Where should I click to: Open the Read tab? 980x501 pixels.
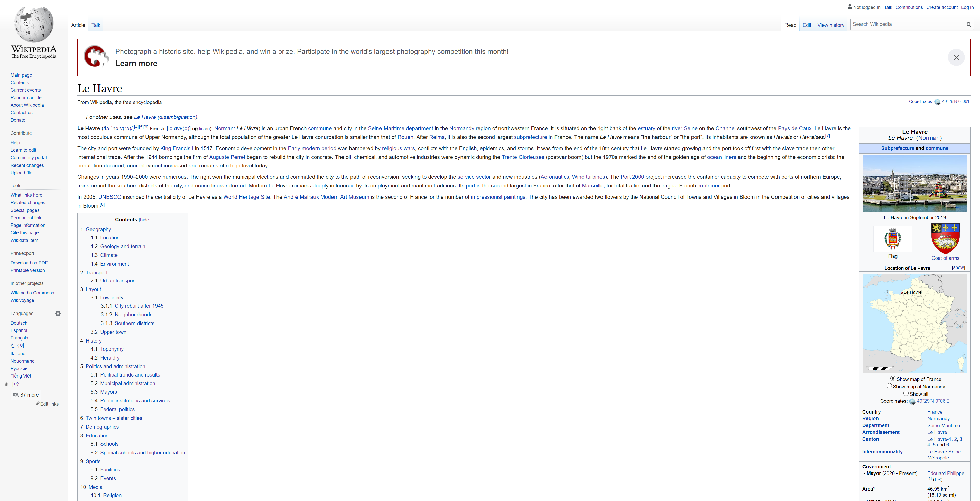pyautogui.click(x=790, y=25)
